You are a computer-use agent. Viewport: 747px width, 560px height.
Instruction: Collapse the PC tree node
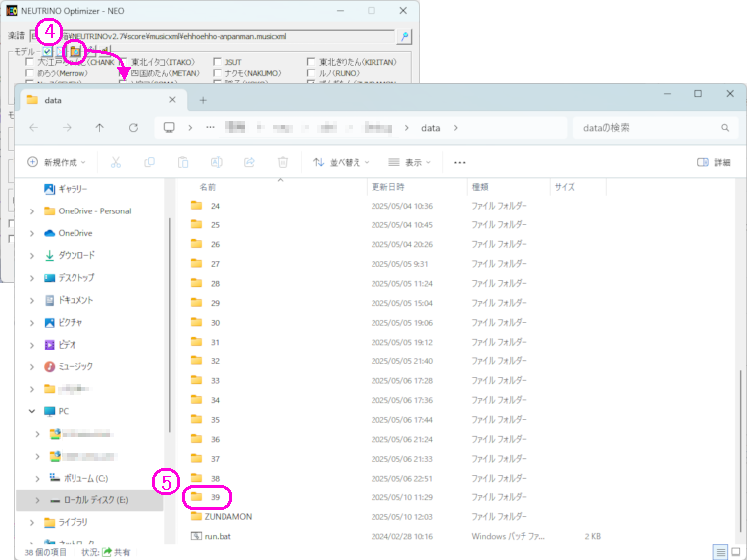[32, 411]
